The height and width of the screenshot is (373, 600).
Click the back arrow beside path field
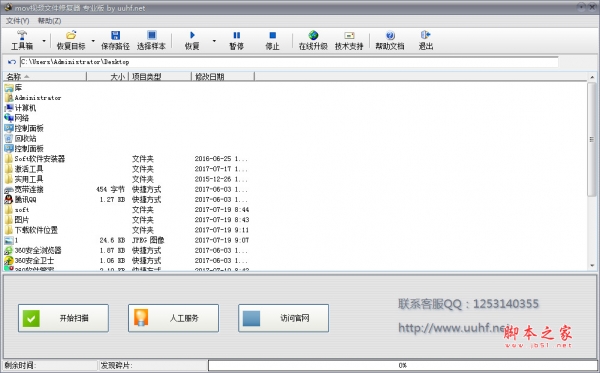coord(11,62)
